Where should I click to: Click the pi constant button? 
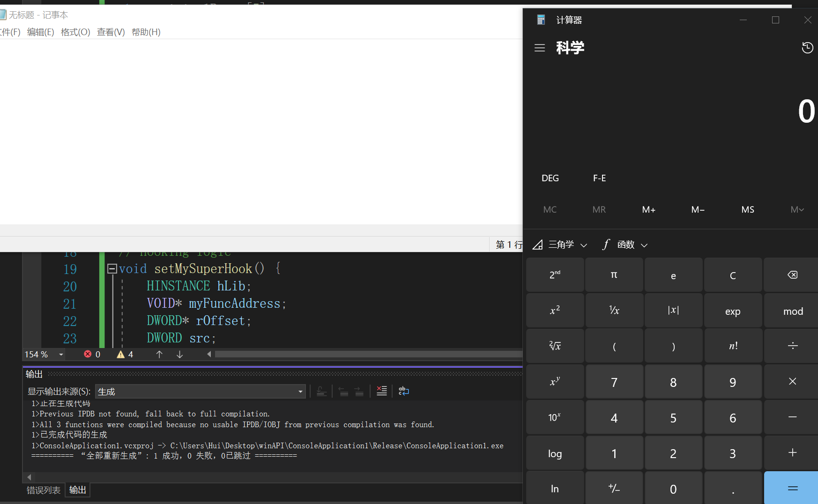click(x=614, y=275)
